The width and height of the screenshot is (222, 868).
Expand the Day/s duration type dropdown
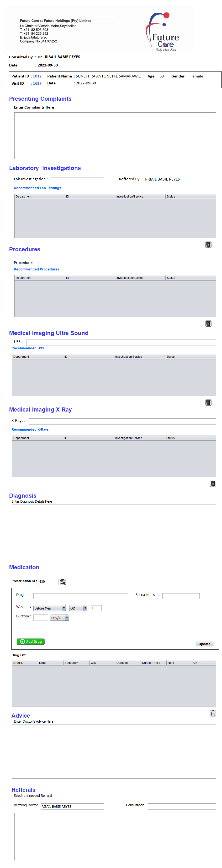(x=67, y=618)
